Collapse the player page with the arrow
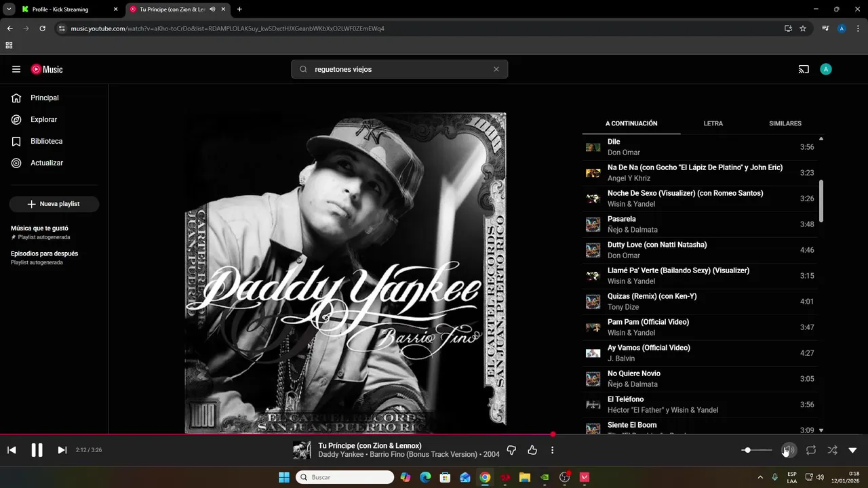 click(x=853, y=450)
